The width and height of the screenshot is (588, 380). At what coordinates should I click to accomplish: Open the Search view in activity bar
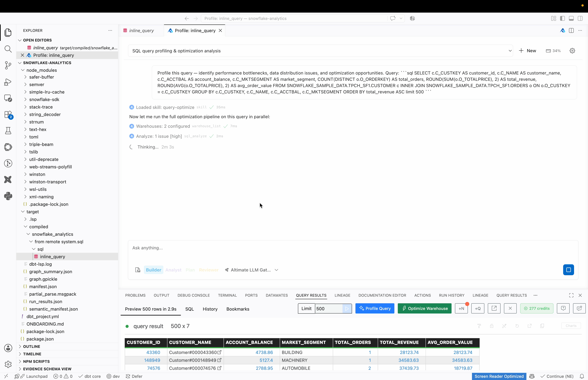8,49
